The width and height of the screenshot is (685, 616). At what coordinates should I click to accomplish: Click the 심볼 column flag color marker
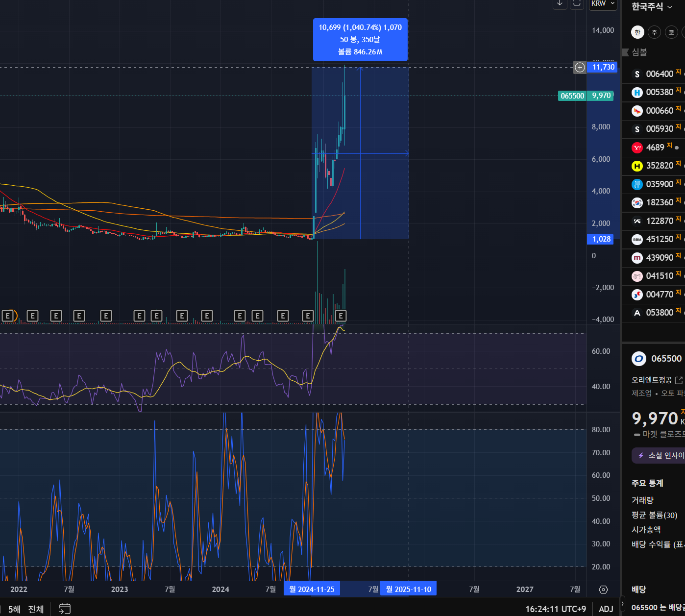[625, 52]
